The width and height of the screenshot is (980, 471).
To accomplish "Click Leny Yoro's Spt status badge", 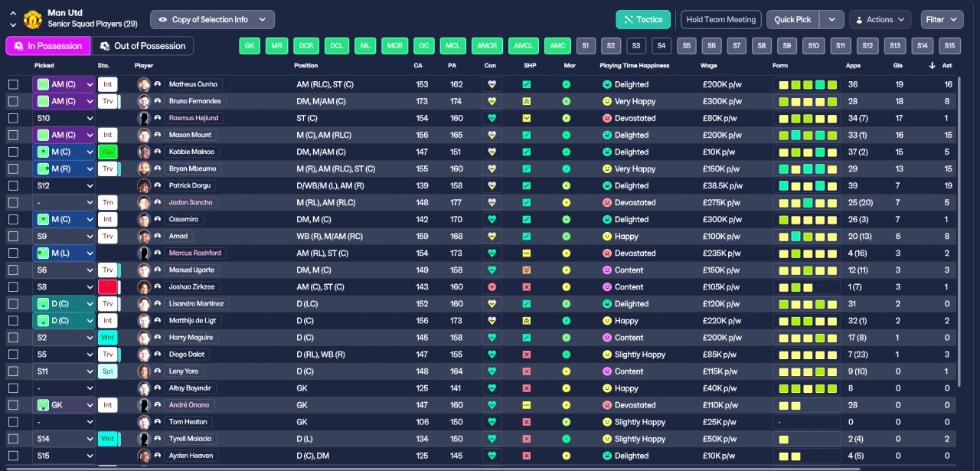I will (x=107, y=371).
